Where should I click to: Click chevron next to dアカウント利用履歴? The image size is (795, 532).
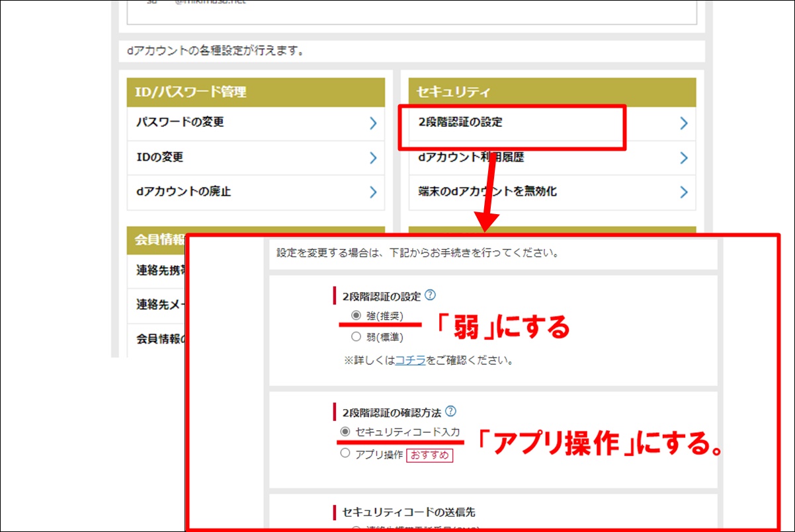(684, 158)
